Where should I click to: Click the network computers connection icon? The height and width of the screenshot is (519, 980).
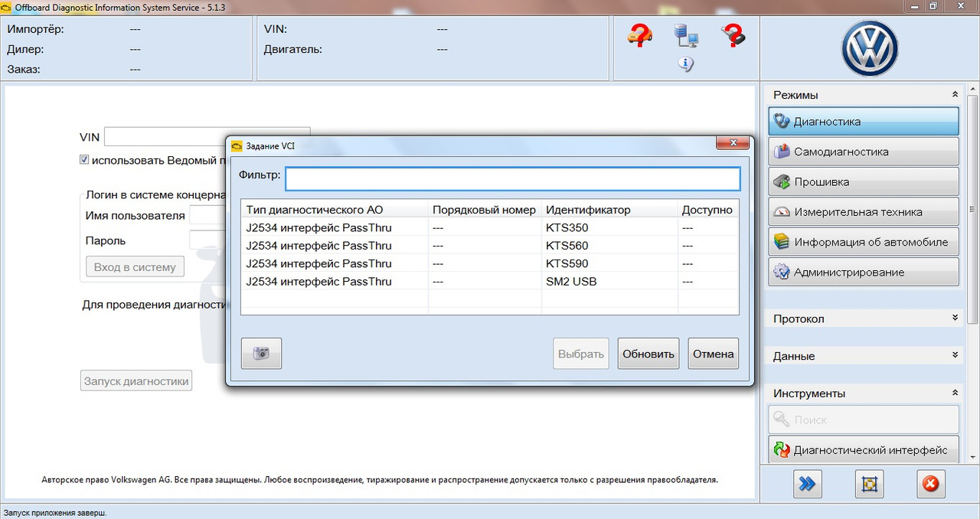pos(686,35)
